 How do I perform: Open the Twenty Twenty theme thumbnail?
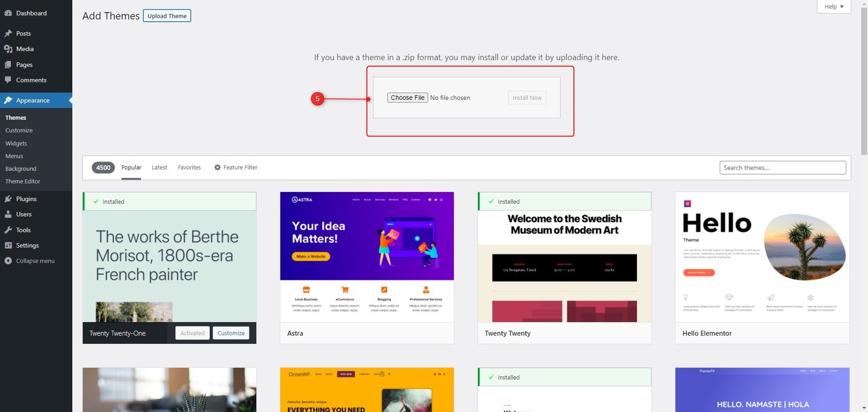click(x=564, y=266)
